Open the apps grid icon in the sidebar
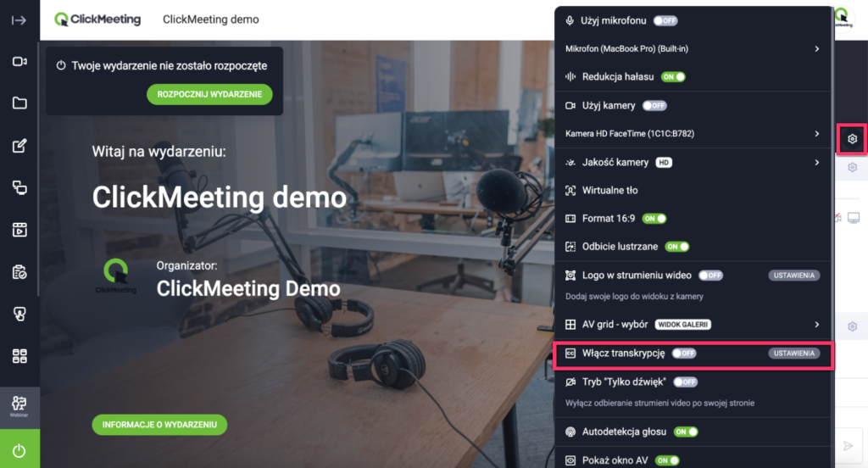This screenshot has height=468, width=868. [19, 356]
